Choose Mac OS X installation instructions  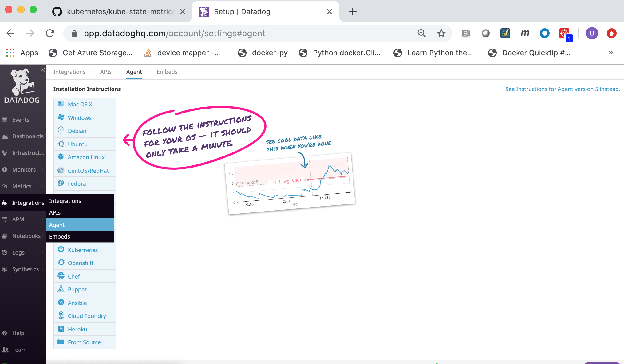[x=85, y=105]
